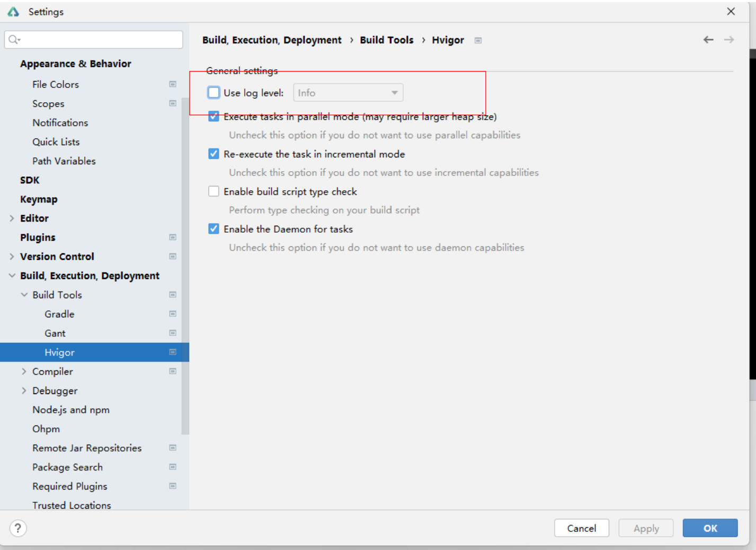Viewport: 756px width, 550px height.
Task: Open Gant build tool settings
Action: [55, 333]
